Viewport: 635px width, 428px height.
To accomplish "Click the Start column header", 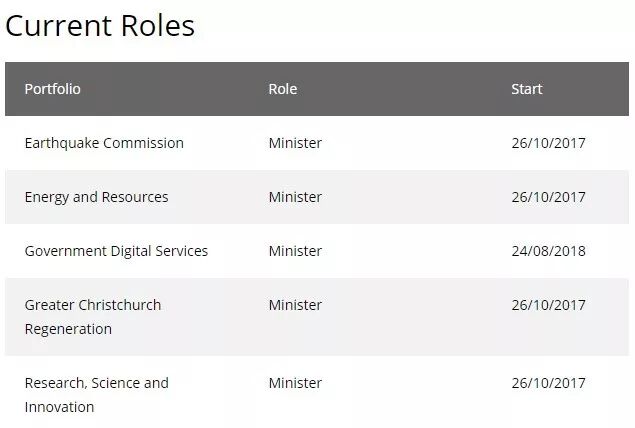I will [527, 89].
